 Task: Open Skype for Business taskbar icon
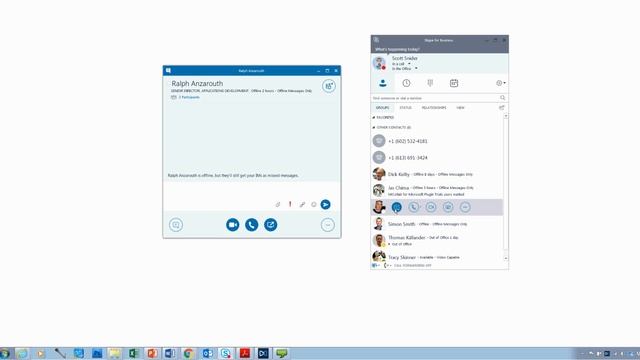[x=226, y=353]
